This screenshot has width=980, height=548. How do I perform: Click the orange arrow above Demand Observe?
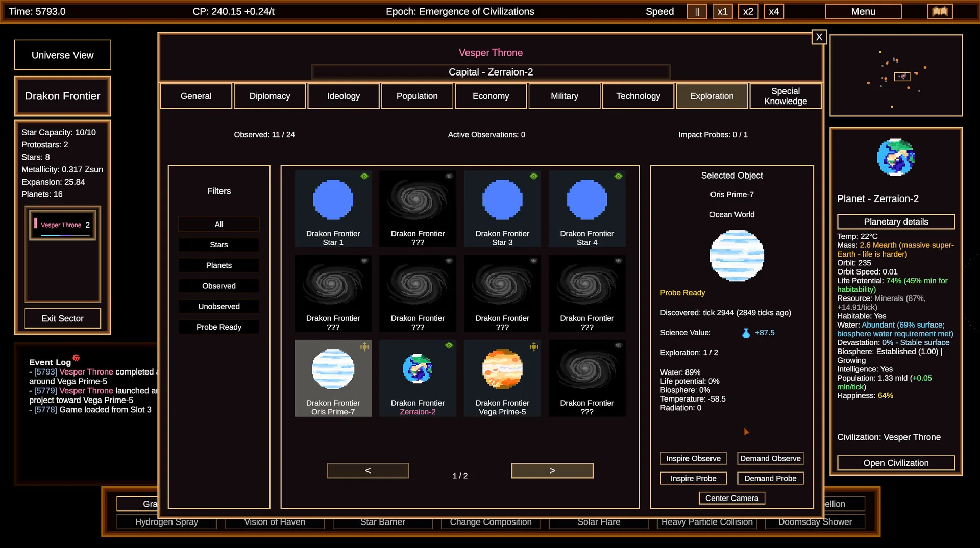(x=746, y=432)
